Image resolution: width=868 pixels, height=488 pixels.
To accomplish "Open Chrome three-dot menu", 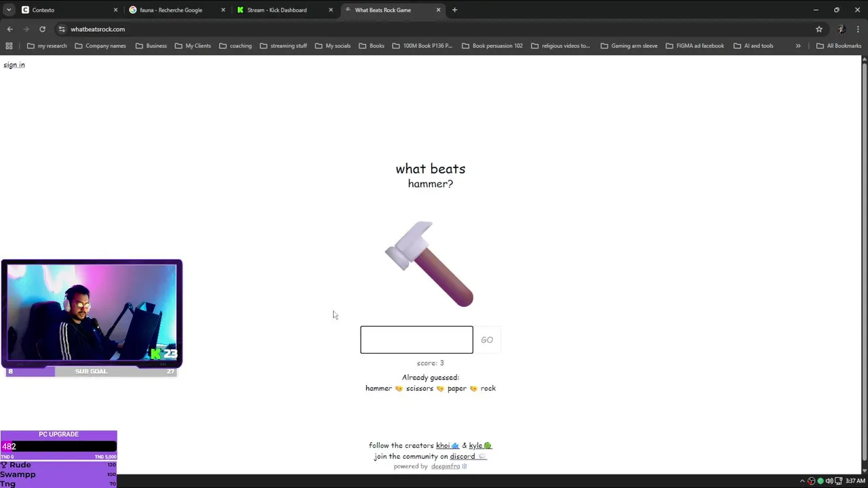I will tap(859, 29).
